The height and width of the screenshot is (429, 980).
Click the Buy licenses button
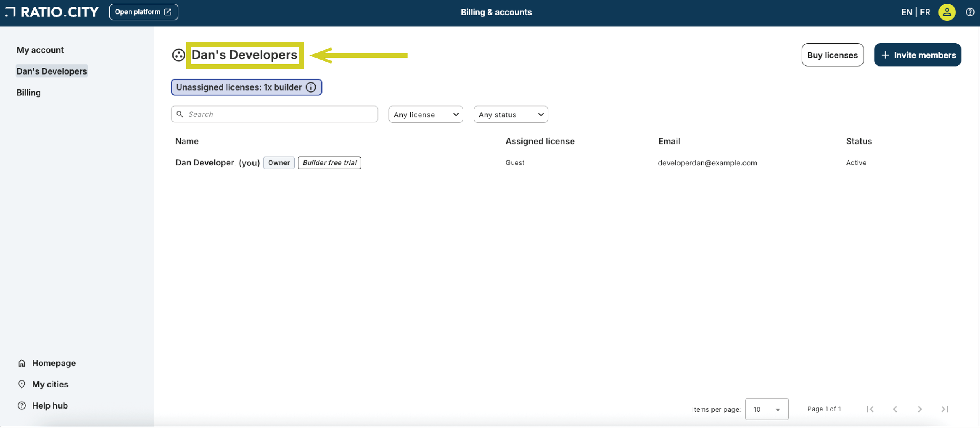833,55
